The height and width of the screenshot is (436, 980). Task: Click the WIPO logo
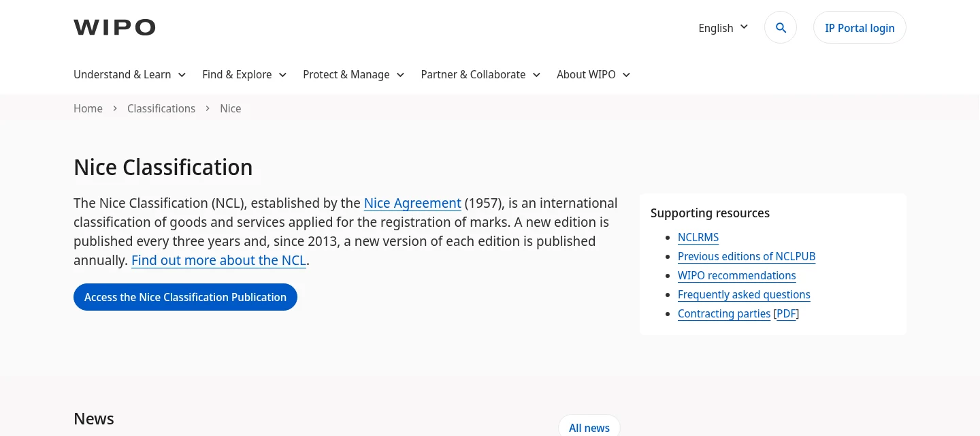point(114,27)
